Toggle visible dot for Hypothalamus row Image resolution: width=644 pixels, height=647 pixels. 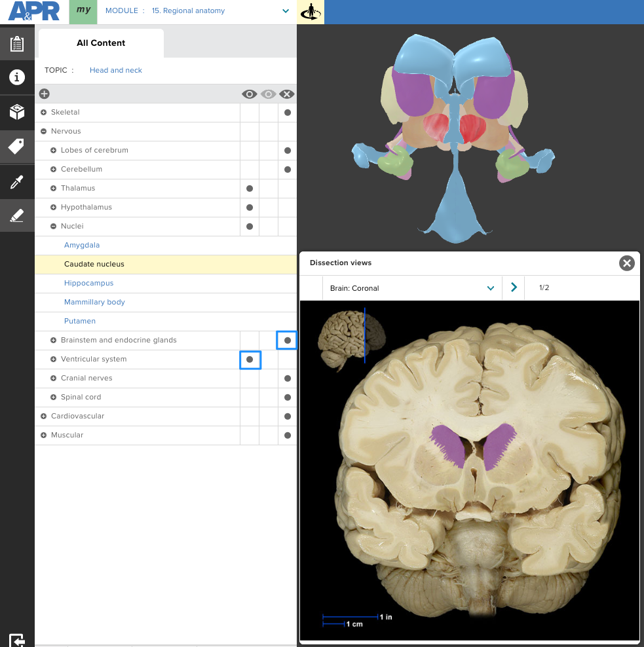click(250, 208)
